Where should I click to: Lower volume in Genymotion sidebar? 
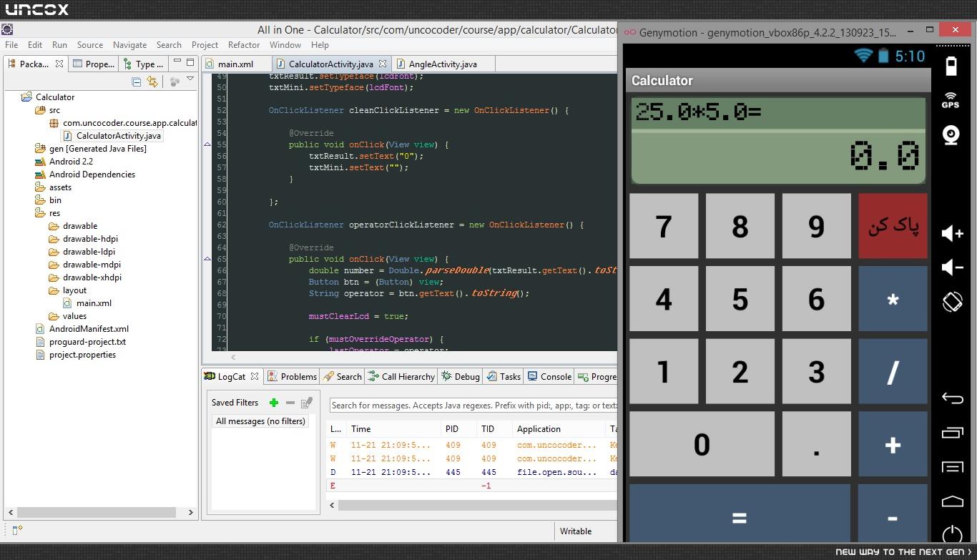953,267
